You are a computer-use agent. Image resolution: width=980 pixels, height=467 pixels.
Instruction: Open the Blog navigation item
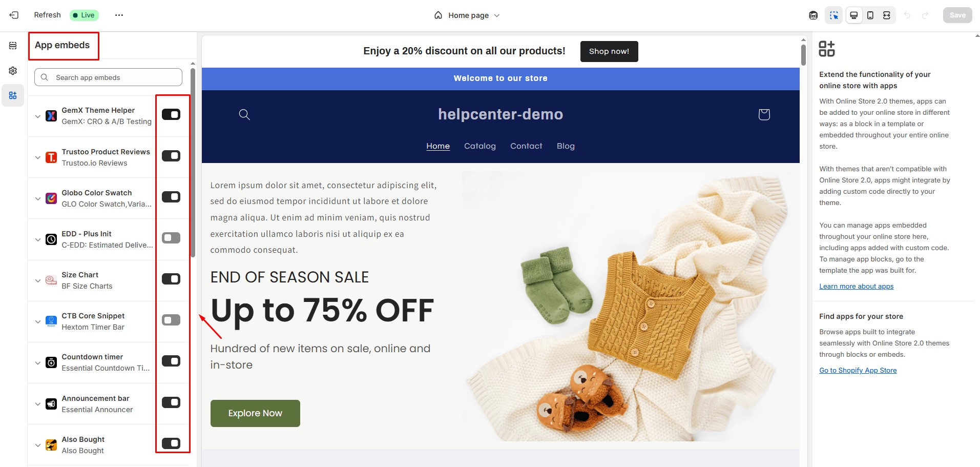click(566, 146)
